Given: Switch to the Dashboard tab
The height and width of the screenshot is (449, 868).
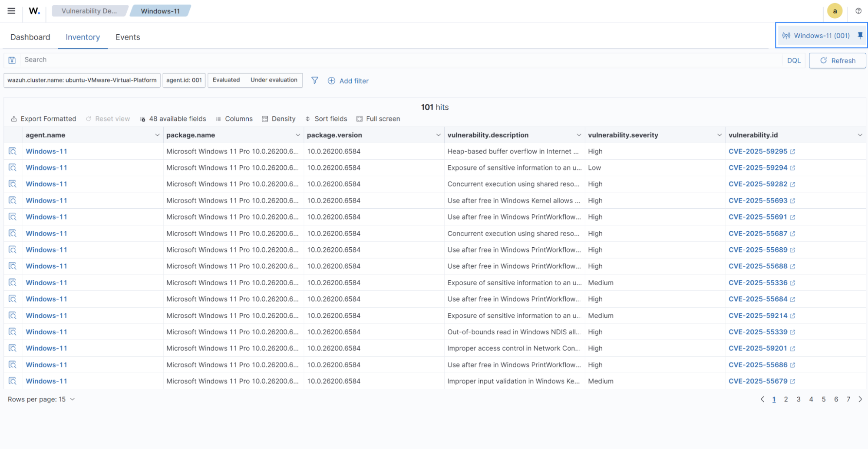Looking at the screenshot, I should click(x=30, y=37).
